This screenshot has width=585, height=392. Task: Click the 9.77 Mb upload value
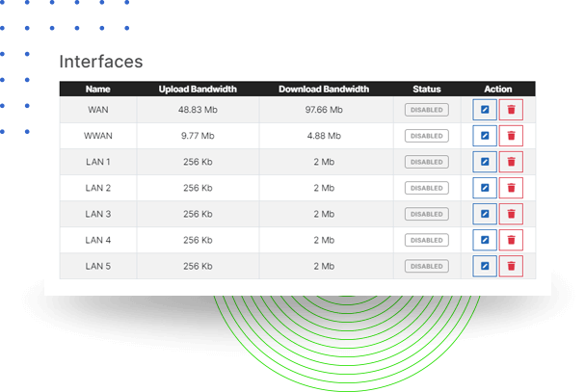click(198, 136)
